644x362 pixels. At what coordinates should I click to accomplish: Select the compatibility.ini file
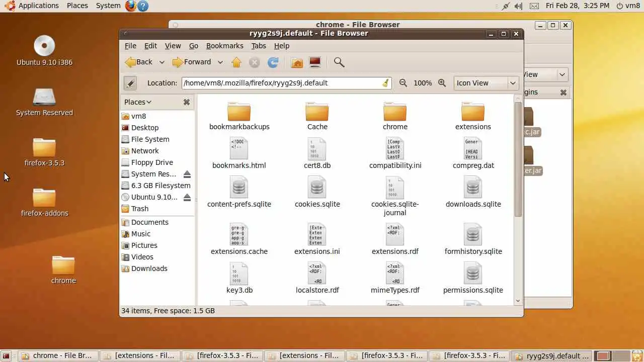(395, 153)
